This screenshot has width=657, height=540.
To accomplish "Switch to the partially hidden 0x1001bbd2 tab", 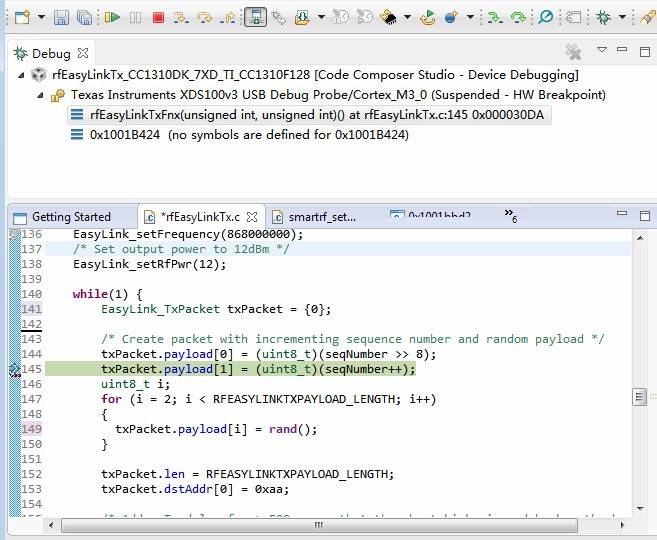I will (431, 214).
